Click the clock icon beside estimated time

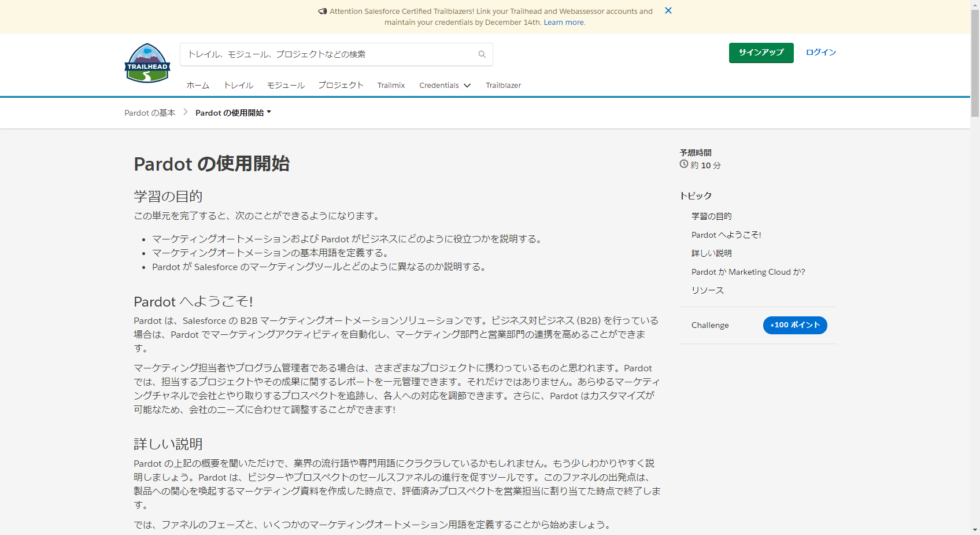[684, 164]
